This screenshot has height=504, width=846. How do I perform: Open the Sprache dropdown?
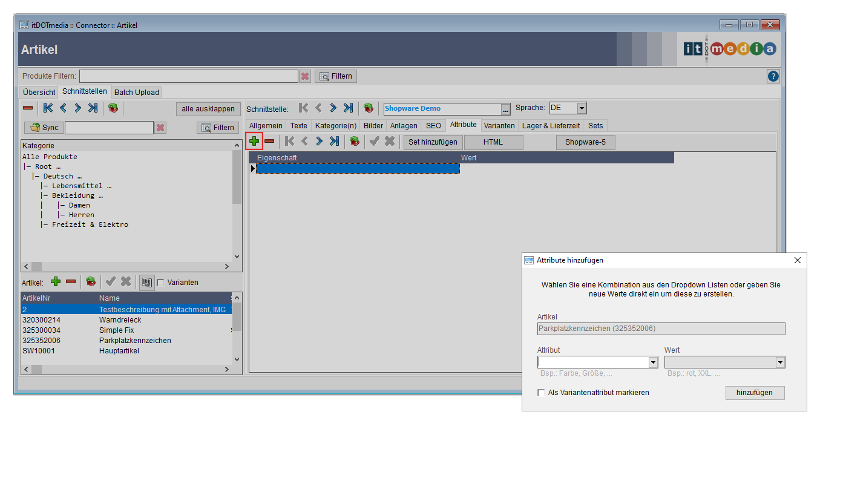(582, 108)
